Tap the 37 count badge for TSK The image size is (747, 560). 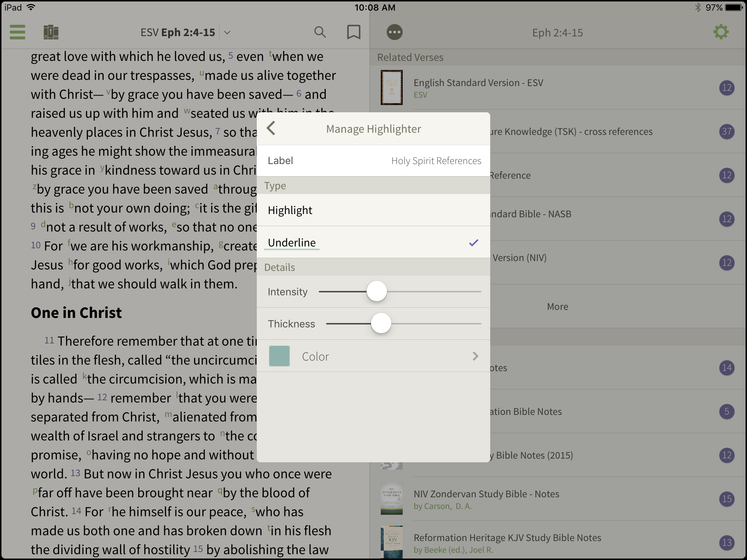(x=727, y=131)
